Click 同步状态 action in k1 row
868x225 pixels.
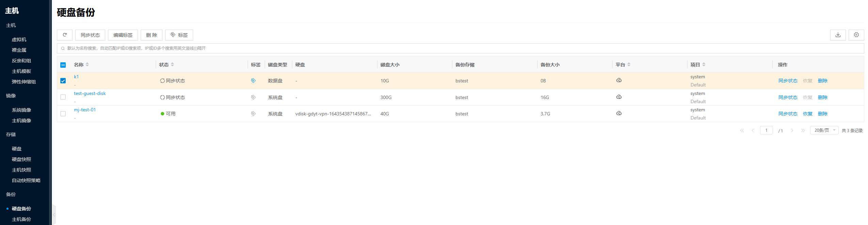click(788, 81)
